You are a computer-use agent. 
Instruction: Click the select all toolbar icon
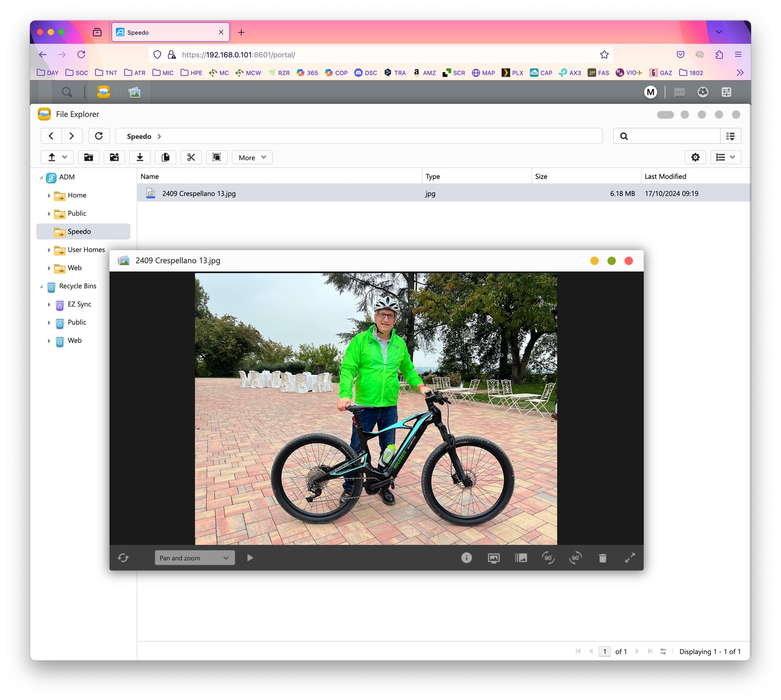[x=217, y=157]
